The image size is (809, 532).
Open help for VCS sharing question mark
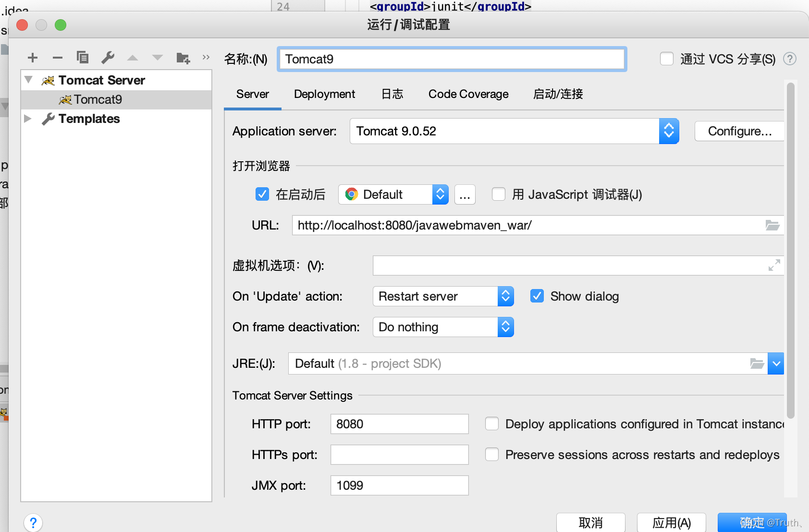[x=790, y=59]
